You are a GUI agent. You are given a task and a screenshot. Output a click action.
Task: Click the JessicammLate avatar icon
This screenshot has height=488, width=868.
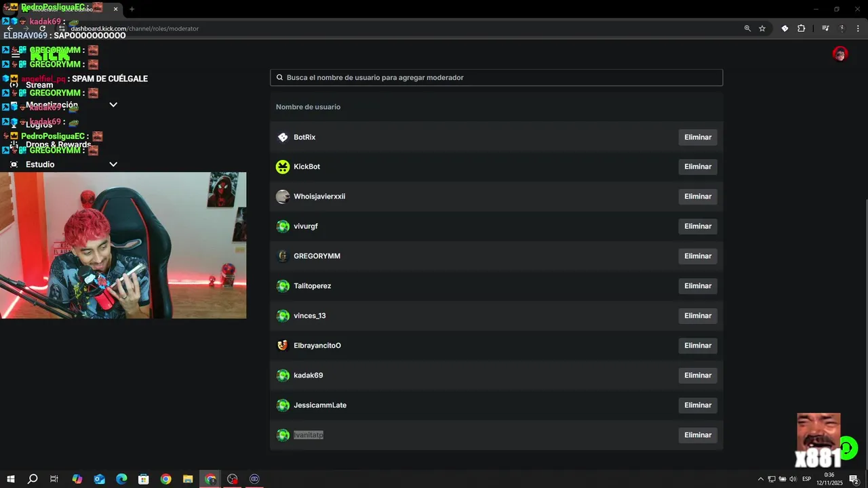283,405
